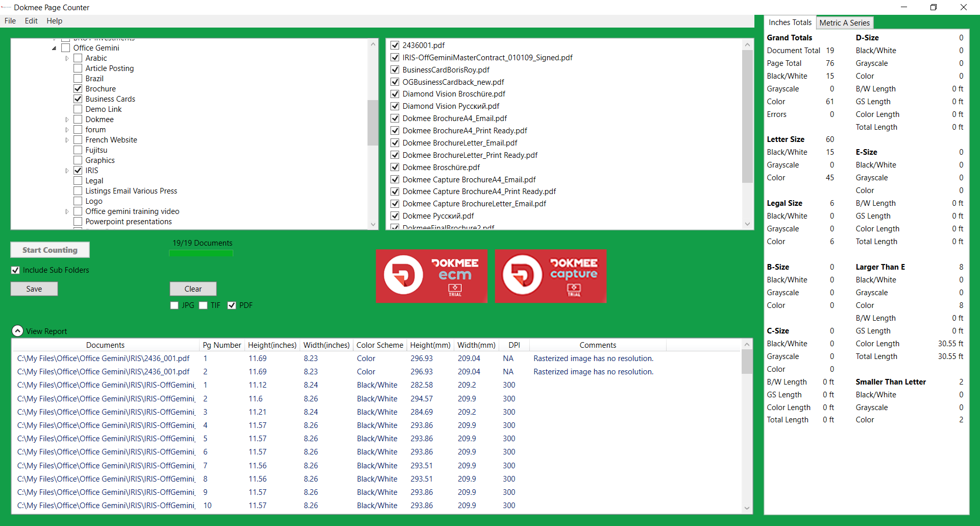Sort by Color Scheme column header
Viewport: 980px width, 526px height.
point(379,345)
